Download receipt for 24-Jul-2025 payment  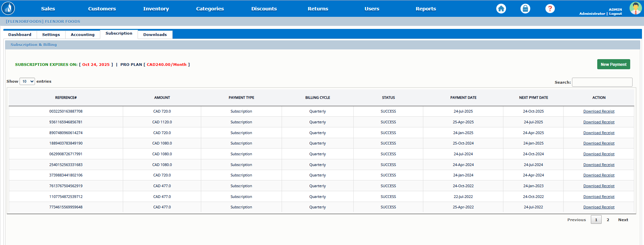click(x=599, y=112)
